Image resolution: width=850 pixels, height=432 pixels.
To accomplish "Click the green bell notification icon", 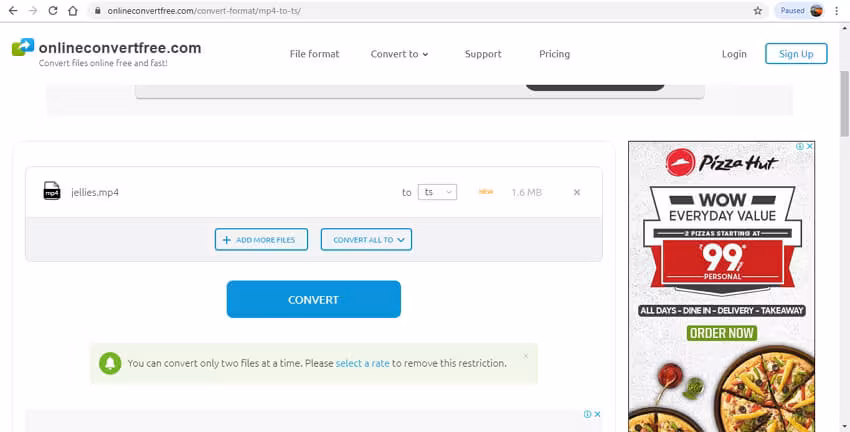I will click(110, 363).
